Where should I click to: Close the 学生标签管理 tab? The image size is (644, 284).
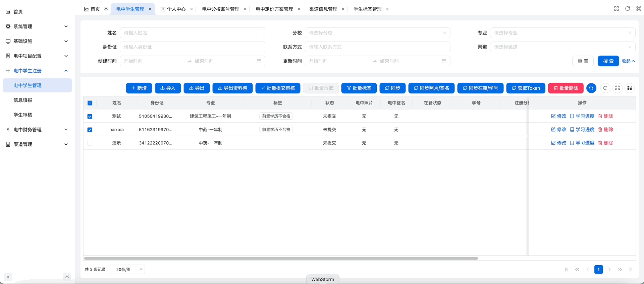pyautogui.click(x=387, y=9)
